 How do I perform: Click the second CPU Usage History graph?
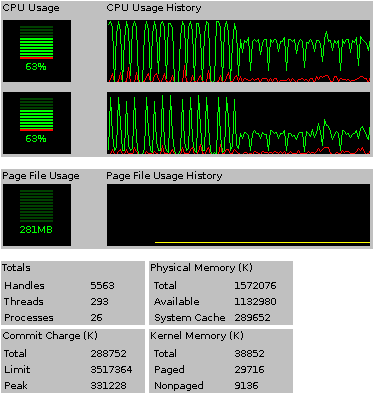click(x=238, y=123)
